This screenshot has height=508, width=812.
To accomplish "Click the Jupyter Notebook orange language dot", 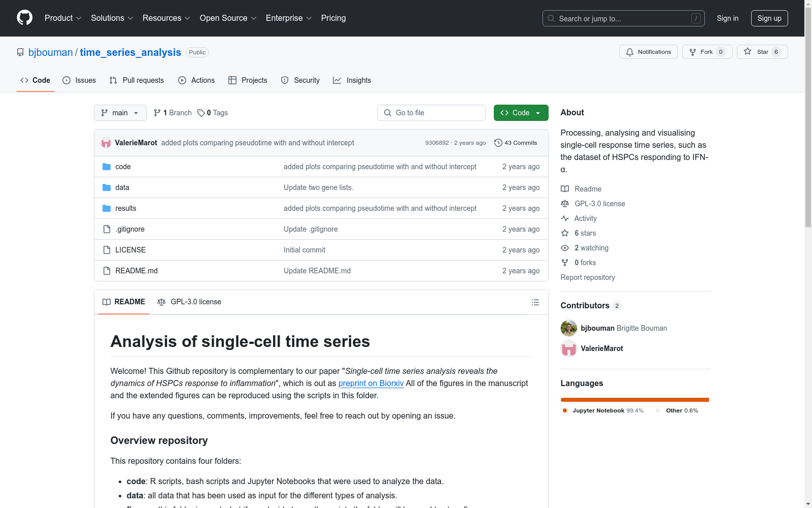I will 565,410.
